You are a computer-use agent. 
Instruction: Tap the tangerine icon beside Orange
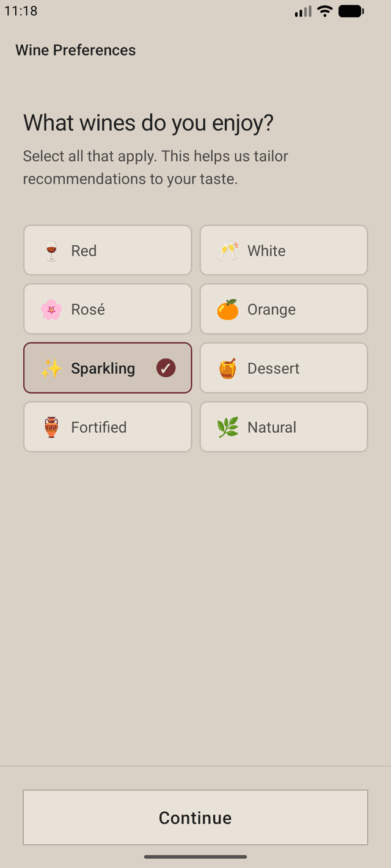227,309
